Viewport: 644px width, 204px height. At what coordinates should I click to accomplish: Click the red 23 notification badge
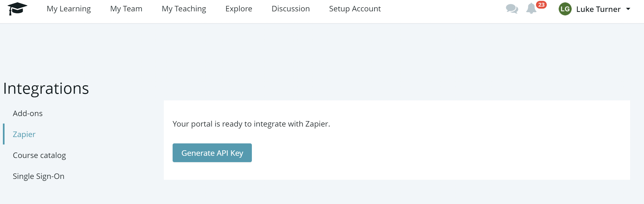click(x=541, y=5)
